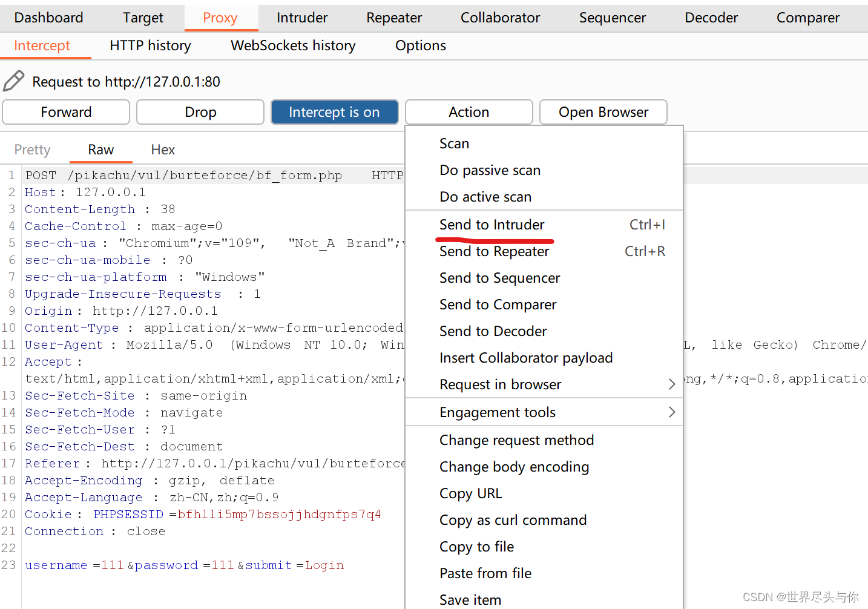Click the POST request line text
This screenshot has height=609, width=868.
(x=214, y=176)
